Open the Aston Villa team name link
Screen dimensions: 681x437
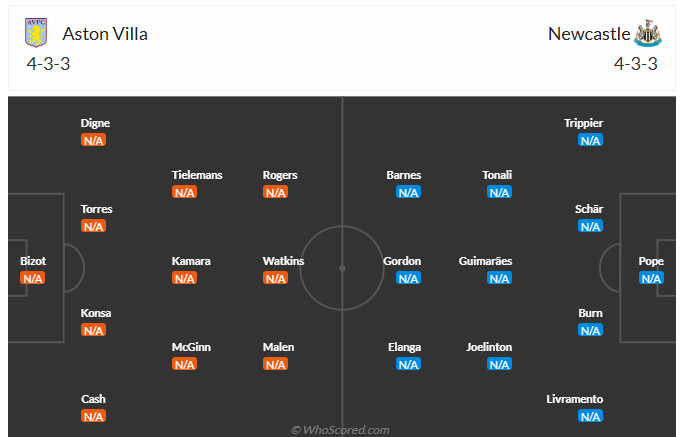tap(105, 34)
